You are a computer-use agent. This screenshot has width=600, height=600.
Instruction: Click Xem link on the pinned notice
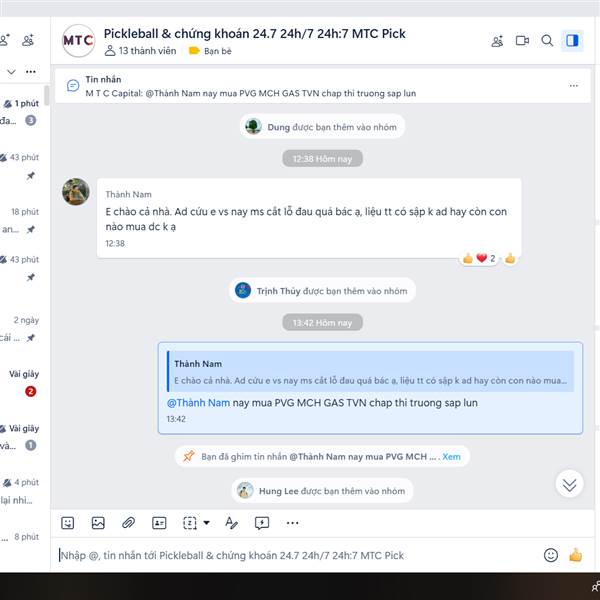(452, 457)
